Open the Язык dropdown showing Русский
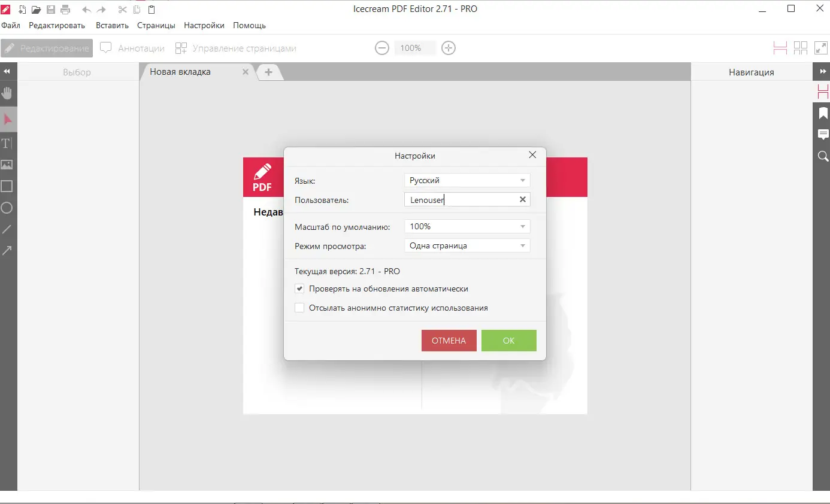 467,180
